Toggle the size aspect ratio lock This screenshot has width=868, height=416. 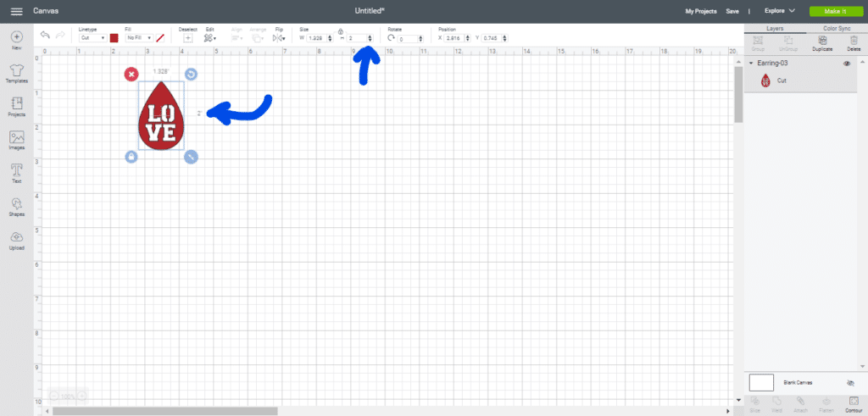click(341, 31)
